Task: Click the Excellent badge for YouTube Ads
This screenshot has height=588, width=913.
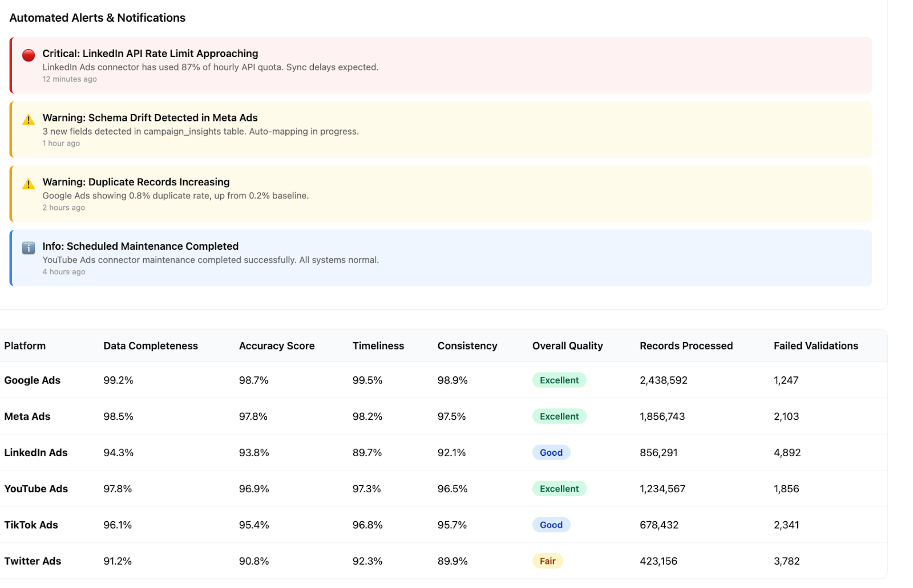Action: (x=559, y=488)
